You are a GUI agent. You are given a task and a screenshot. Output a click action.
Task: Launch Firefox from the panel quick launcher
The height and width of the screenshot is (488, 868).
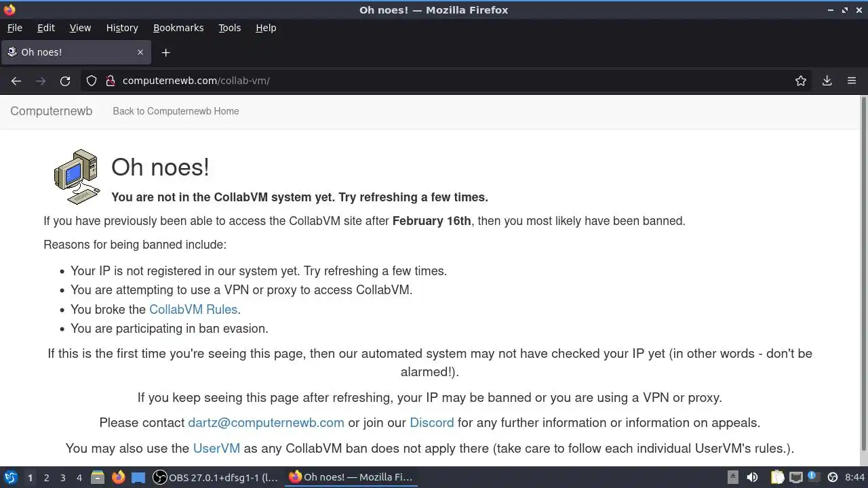coord(118,477)
